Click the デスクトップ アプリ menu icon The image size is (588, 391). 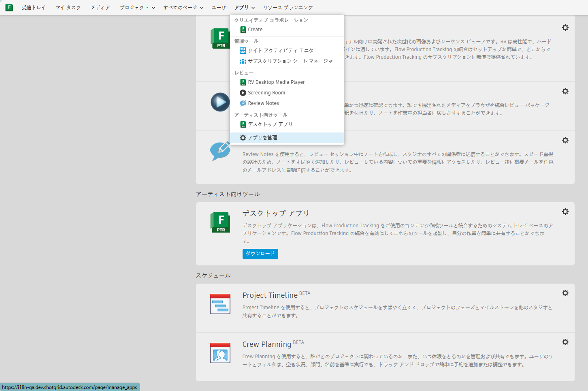click(243, 124)
